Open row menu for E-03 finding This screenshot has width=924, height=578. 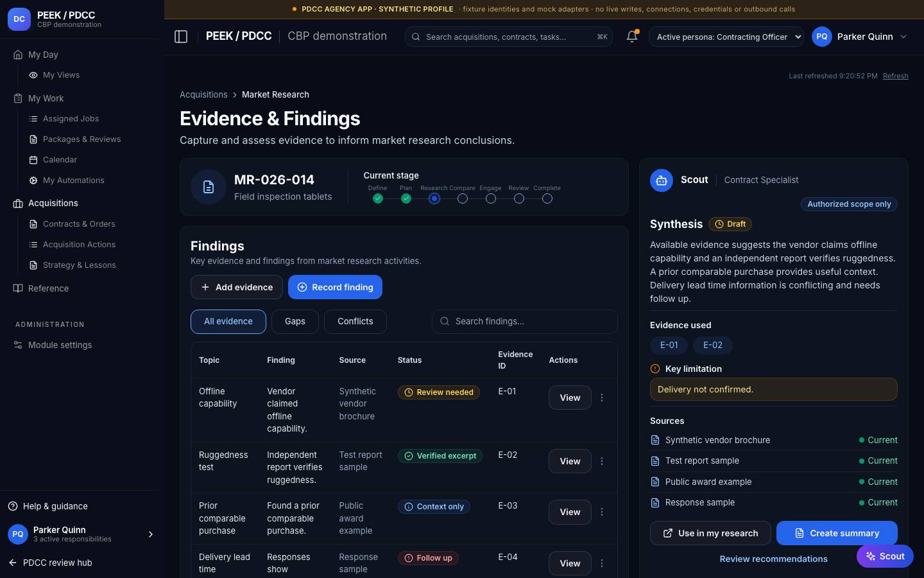point(602,512)
